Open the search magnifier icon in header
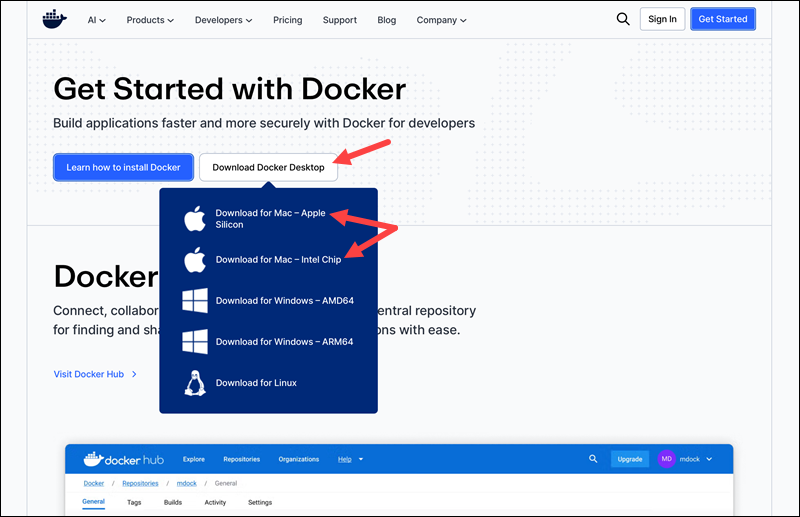Image resolution: width=800 pixels, height=517 pixels. click(623, 19)
